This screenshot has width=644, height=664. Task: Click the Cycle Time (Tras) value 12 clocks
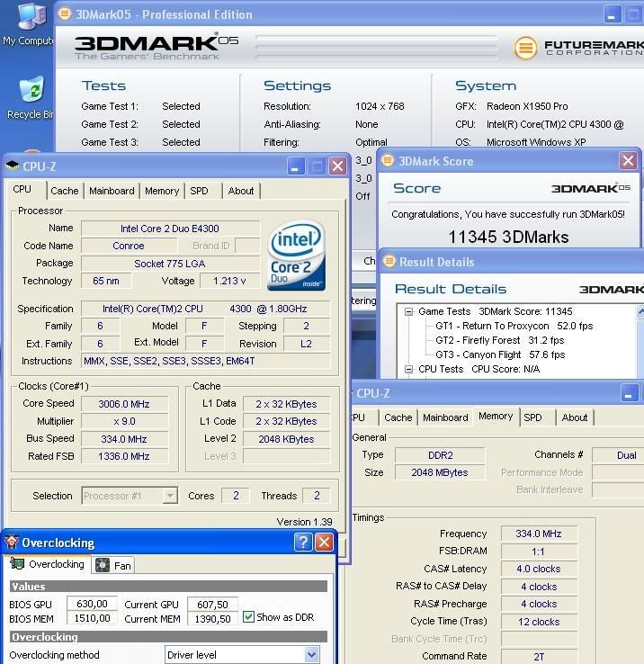click(538, 622)
